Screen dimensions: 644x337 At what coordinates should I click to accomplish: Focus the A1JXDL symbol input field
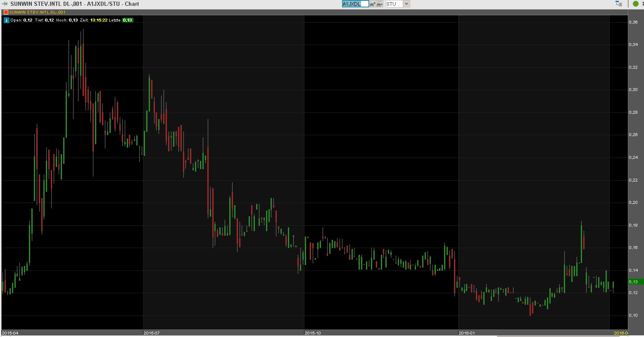click(x=355, y=4)
